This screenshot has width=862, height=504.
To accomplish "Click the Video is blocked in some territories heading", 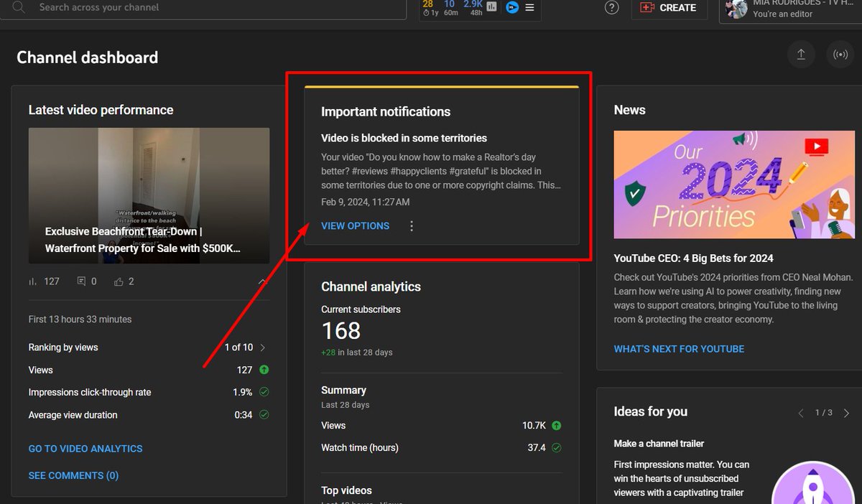I will [404, 138].
